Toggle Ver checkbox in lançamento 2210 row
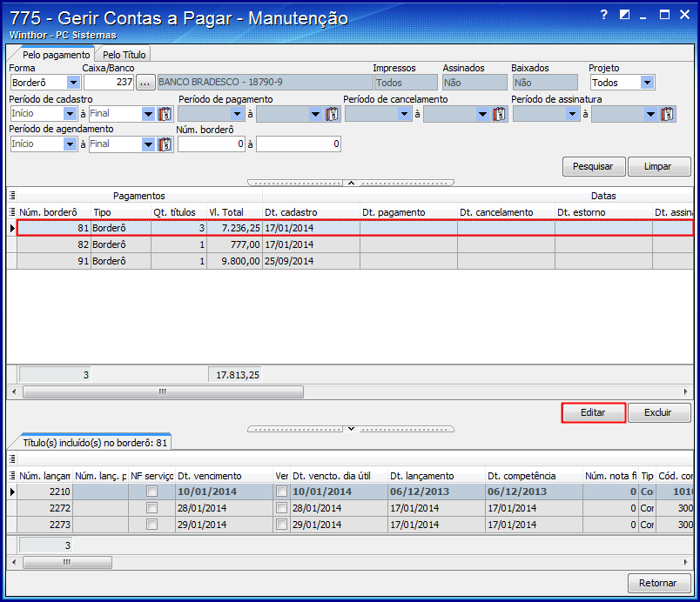The height and width of the screenshot is (602, 700). [x=281, y=492]
